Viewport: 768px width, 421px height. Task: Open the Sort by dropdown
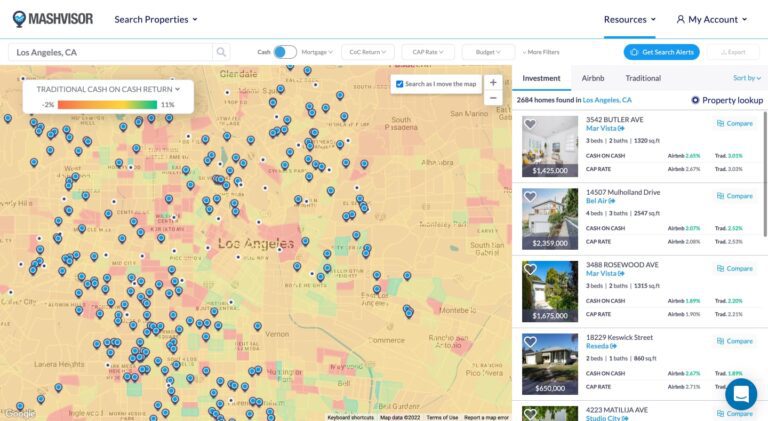point(748,78)
